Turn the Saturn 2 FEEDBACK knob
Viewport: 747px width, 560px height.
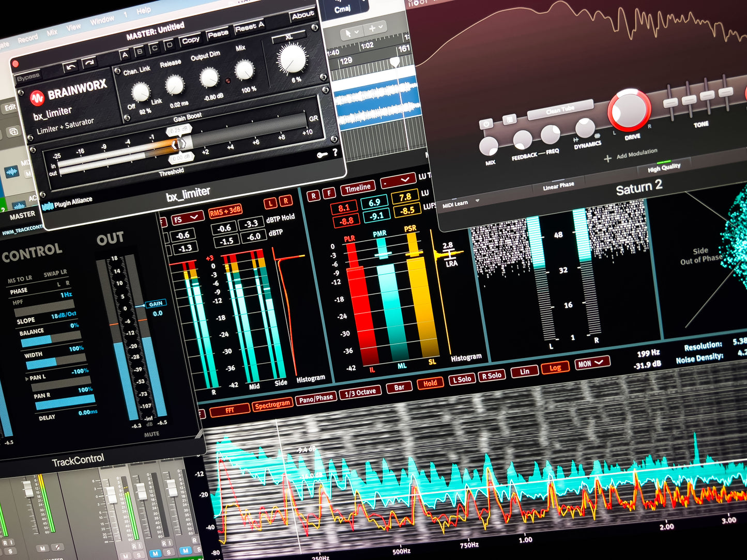pyautogui.click(x=522, y=139)
